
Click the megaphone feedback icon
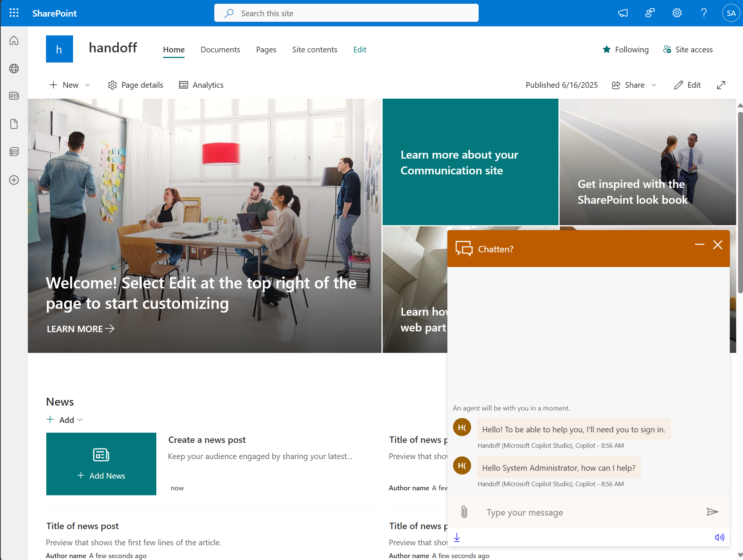623,13
